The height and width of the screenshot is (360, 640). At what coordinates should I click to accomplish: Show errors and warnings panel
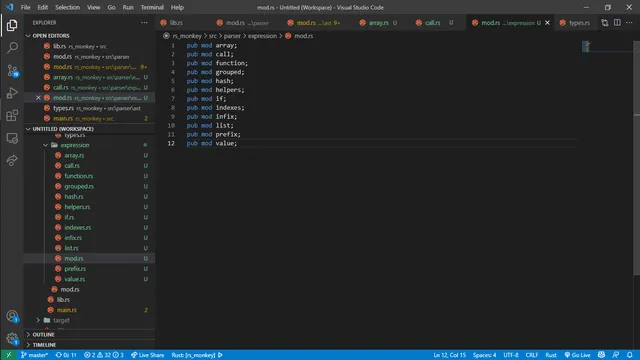click(104, 355)
